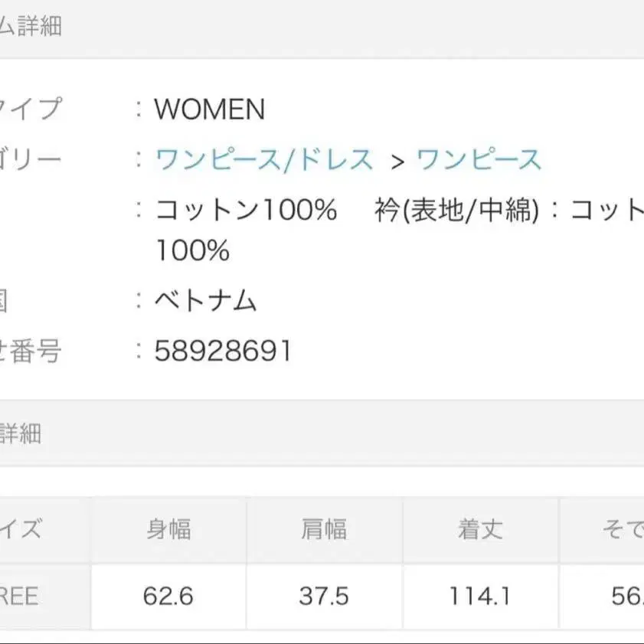The height and width of the screenshot is (644, 644).
Task: Select the 62.6 body width cell
Action: pyautogui.click(x=168, y=597)
